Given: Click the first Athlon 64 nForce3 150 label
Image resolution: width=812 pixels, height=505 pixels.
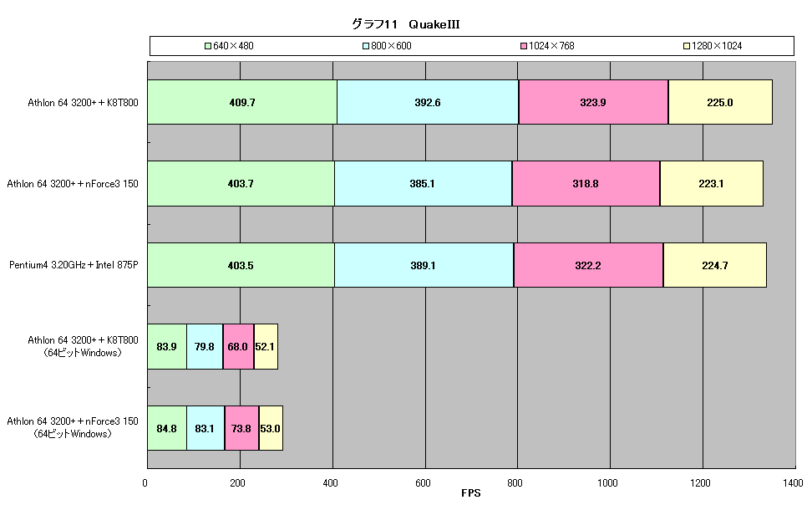Looking at the screenshot, I should (73, 184).
